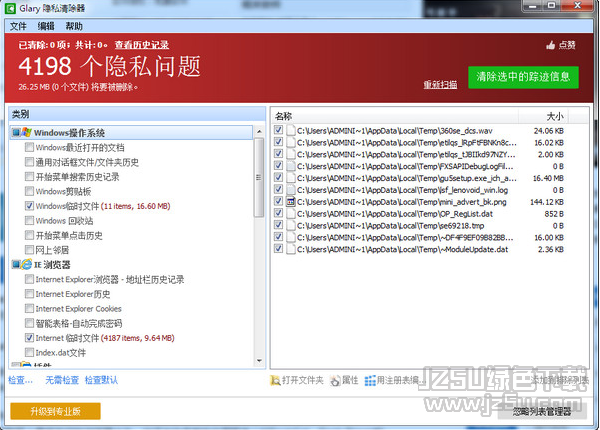Click the 无需检查 link

[x=62, y=380]
